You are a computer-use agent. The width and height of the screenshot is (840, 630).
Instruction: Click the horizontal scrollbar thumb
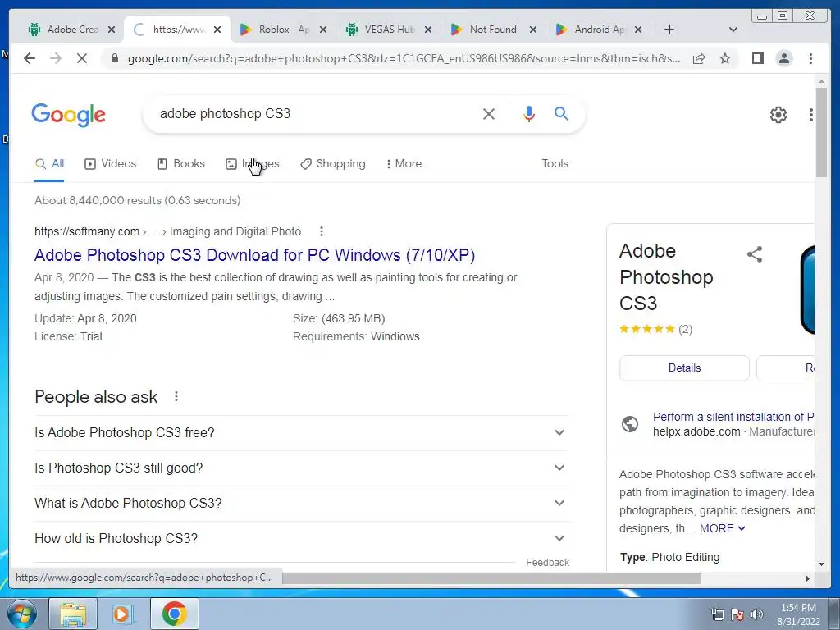tap(491, 578)
